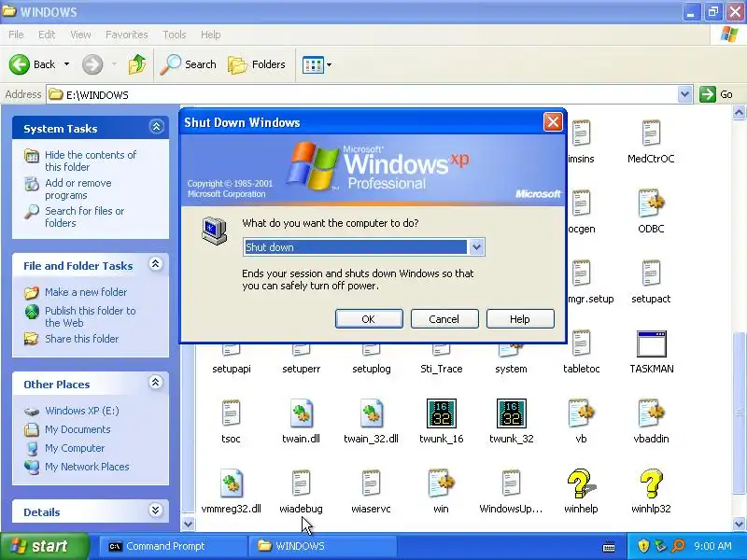Open the View menu
Screen dimensions: 747x560
click(x=80, y=35)
